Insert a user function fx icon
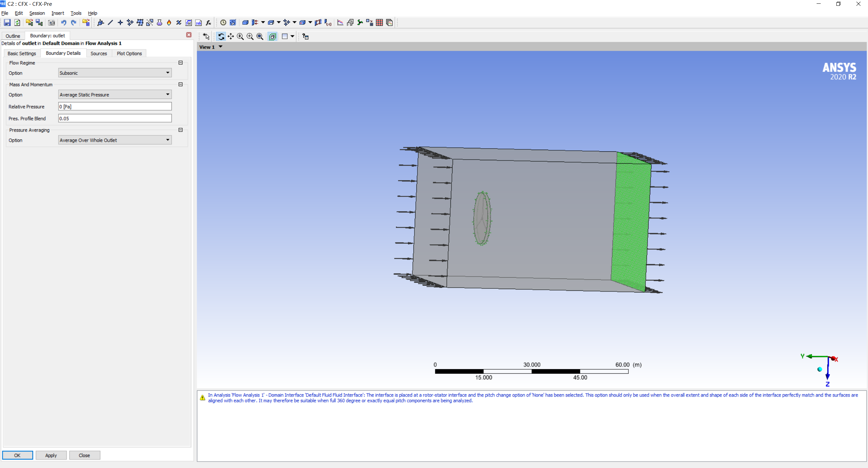This screenshot has width=868, height=468. tap(209, 22)
